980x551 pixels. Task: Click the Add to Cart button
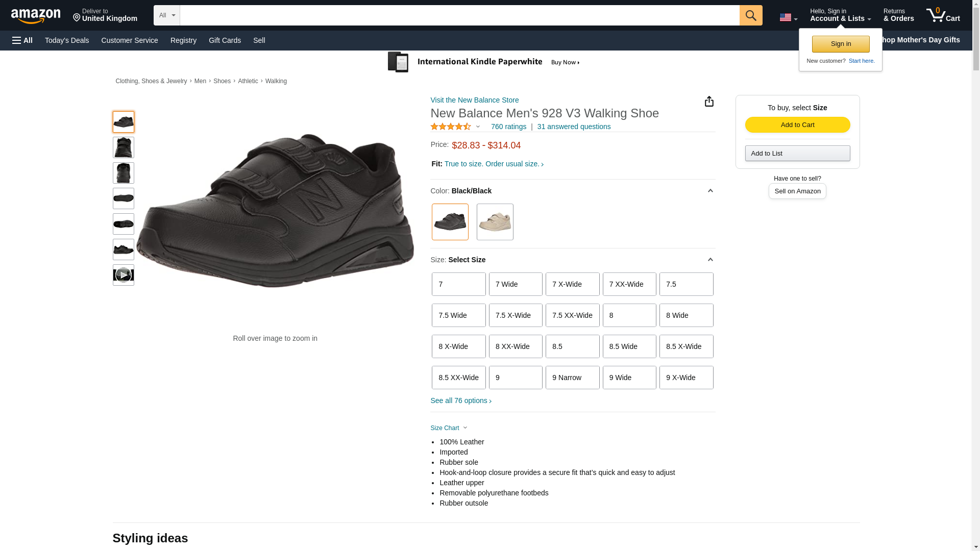click(x=797, y=125)
